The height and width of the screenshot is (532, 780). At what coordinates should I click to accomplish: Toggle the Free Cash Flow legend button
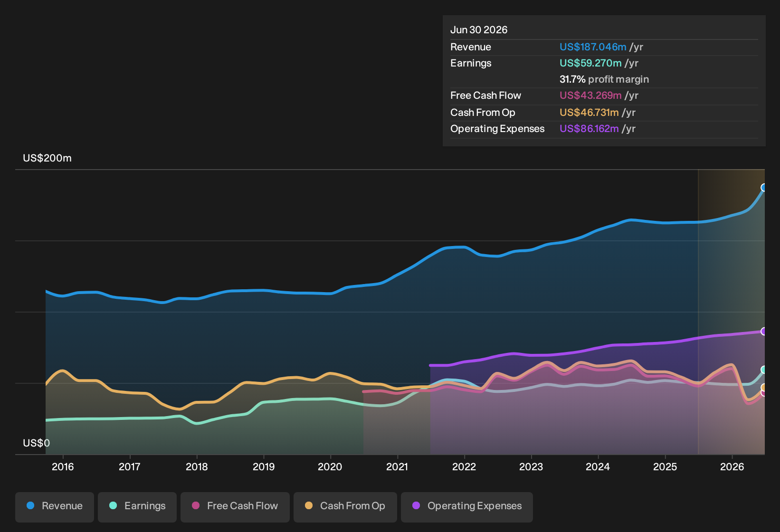pyautogui.click(x=235, y=506)
